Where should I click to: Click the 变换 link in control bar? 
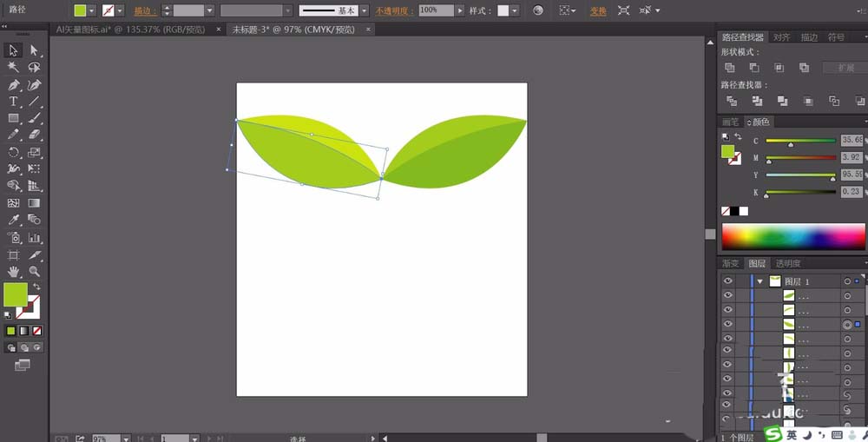point(598,11)
